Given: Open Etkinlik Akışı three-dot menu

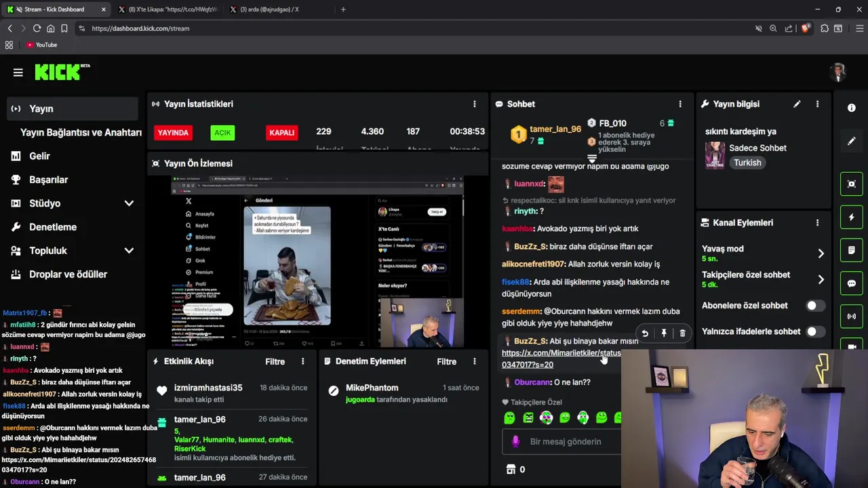Looking at the screenshot, I should [x=303, y=361].
